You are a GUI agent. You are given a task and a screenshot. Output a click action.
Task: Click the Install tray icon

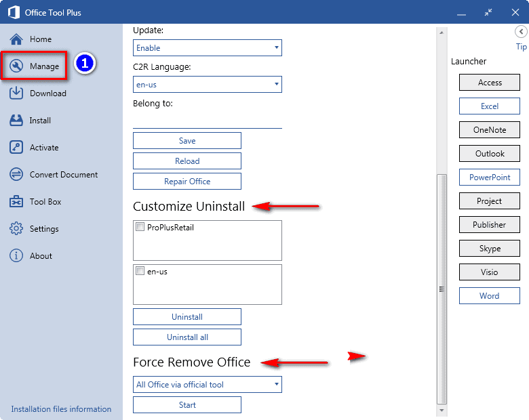[16, 121]
